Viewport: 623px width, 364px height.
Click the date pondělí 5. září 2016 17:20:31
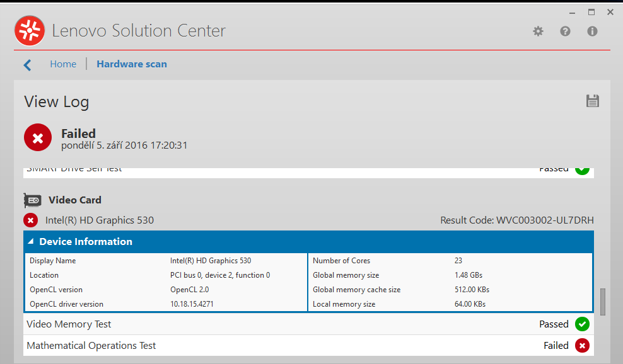124,145
